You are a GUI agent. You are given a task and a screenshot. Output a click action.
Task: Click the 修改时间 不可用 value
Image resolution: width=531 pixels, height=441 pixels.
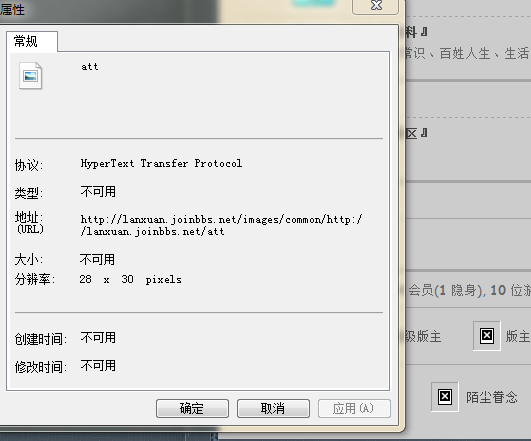98,366
